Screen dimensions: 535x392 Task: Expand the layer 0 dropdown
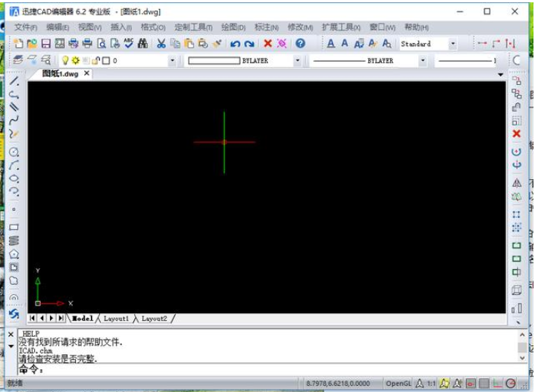(x=172, y=61)
